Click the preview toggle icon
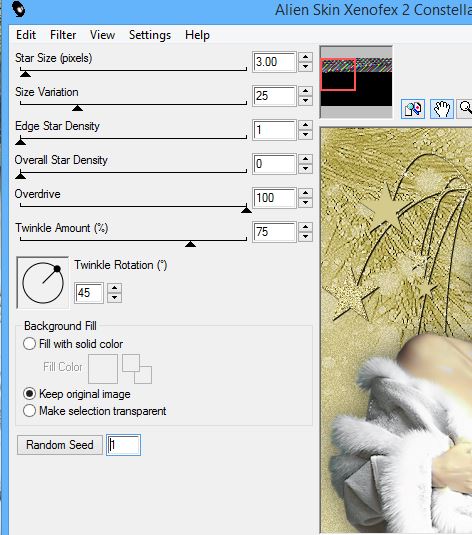 [x=413, y=109]
